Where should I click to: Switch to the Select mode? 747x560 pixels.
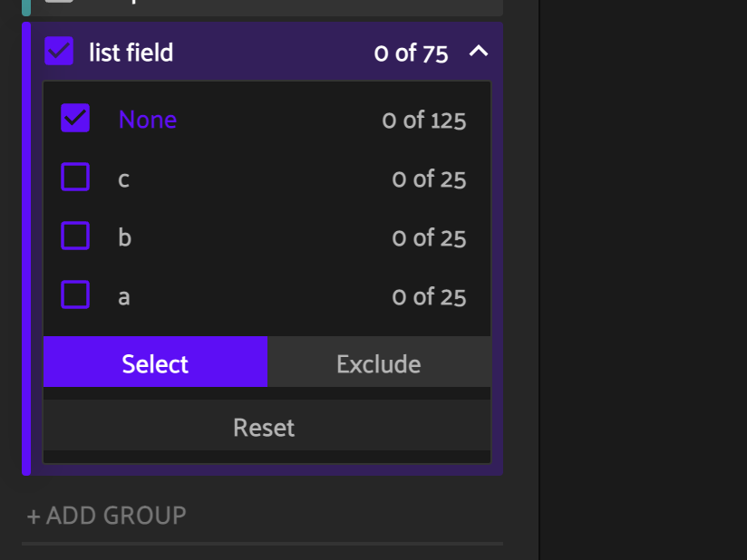(154, 362)
